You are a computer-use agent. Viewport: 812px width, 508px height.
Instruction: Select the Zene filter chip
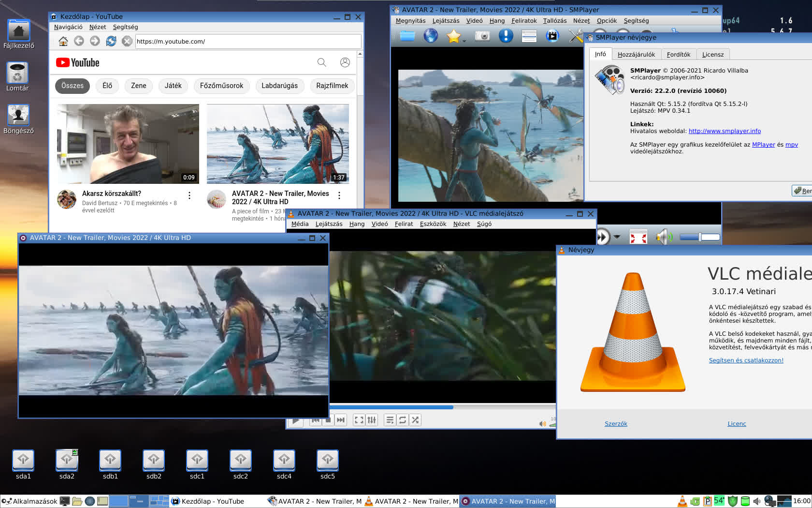139,86
